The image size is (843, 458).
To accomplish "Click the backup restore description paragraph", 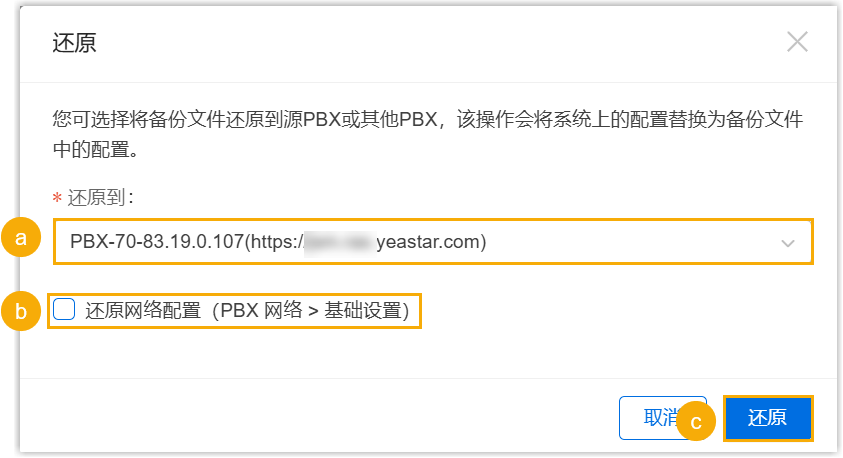I will [x=427, y=134].
